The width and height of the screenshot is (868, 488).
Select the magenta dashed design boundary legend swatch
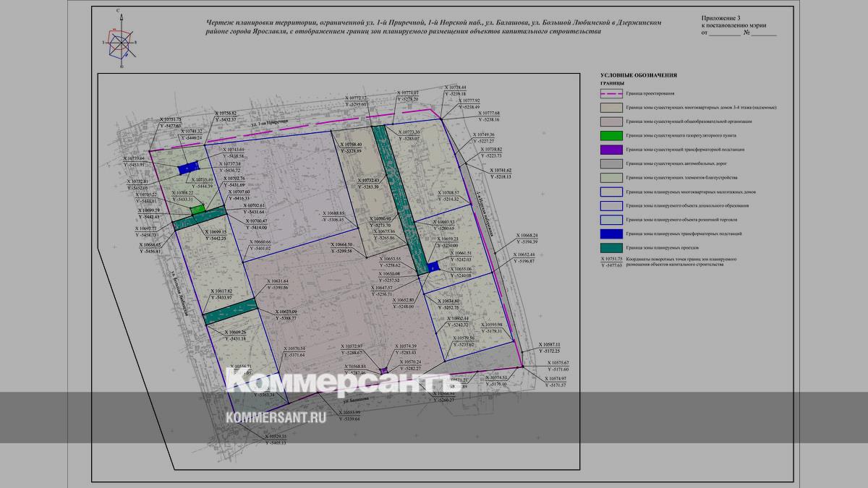pyautogui.click(x=610, y=94)
